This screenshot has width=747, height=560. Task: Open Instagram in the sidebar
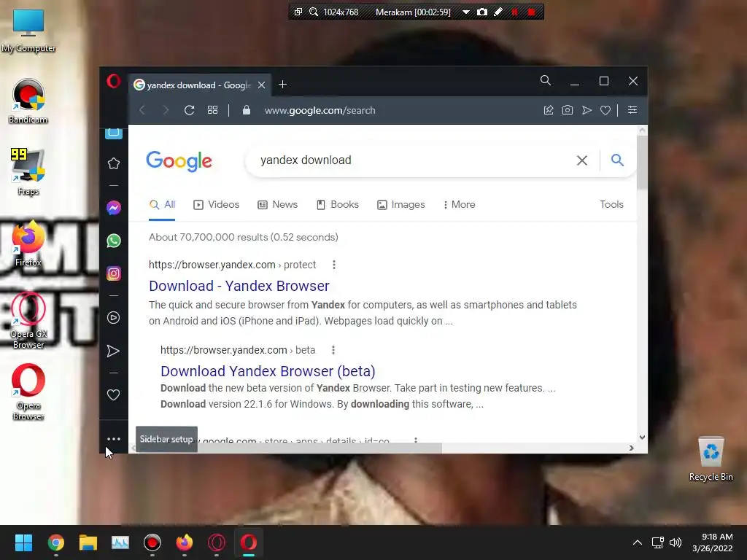(113, 273)
